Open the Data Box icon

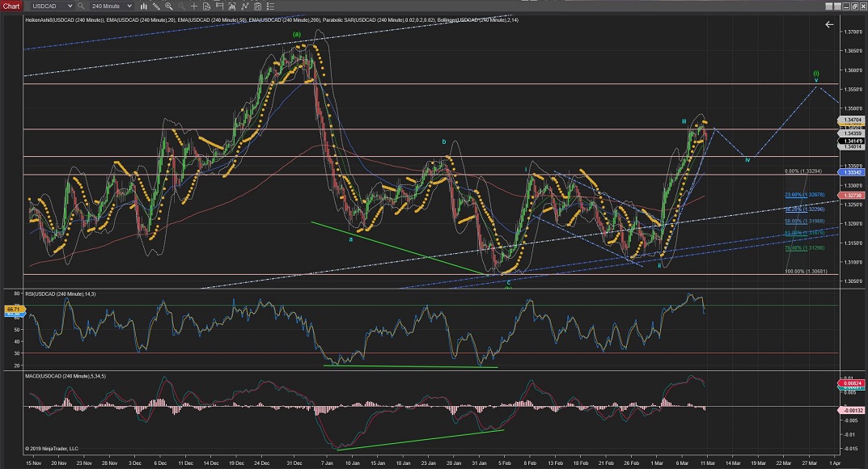tap(257, 6)
